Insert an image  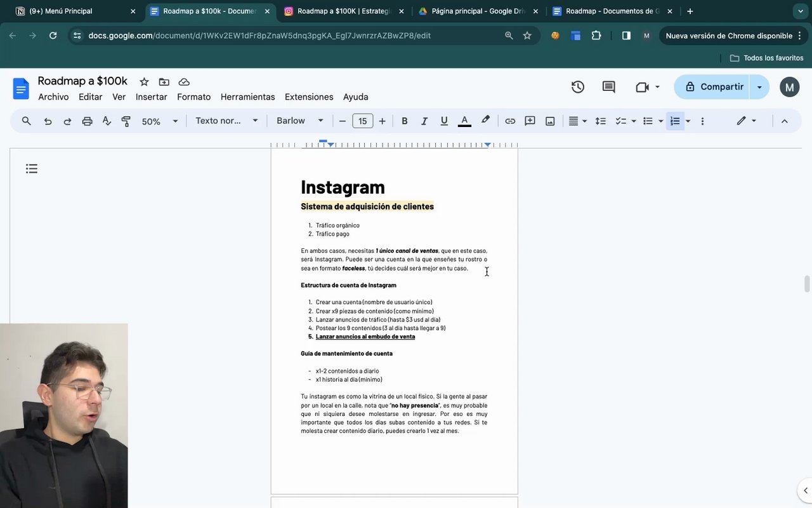coord(550,121)
